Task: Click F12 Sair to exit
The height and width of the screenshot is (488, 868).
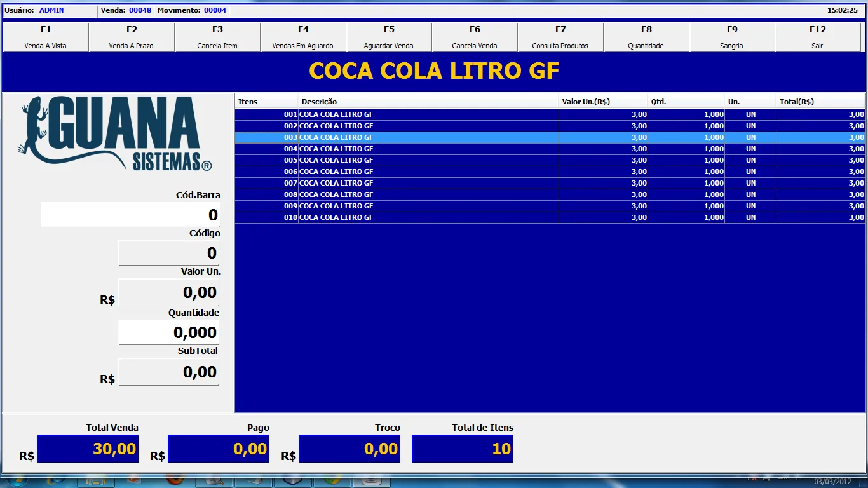Action: tap(818, 37)
